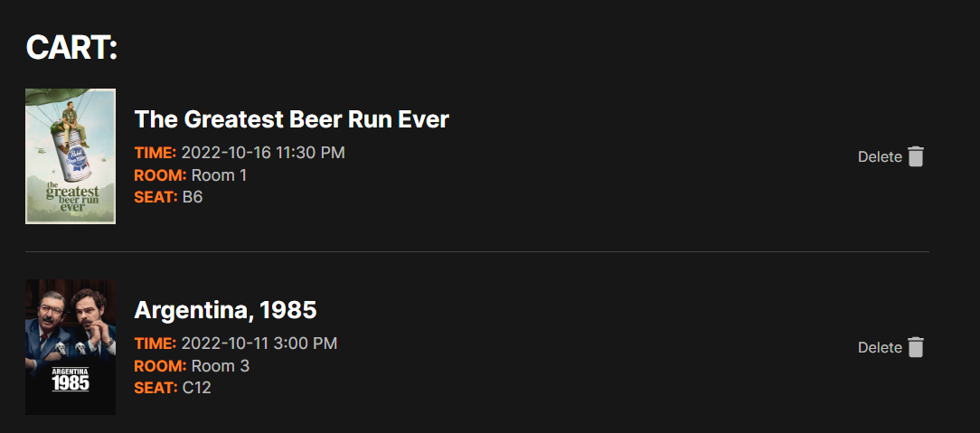The image size is (980, 433).
Task: Select the title Argentina, 1985
Action: pyautogui.click(x=225, y=310)
